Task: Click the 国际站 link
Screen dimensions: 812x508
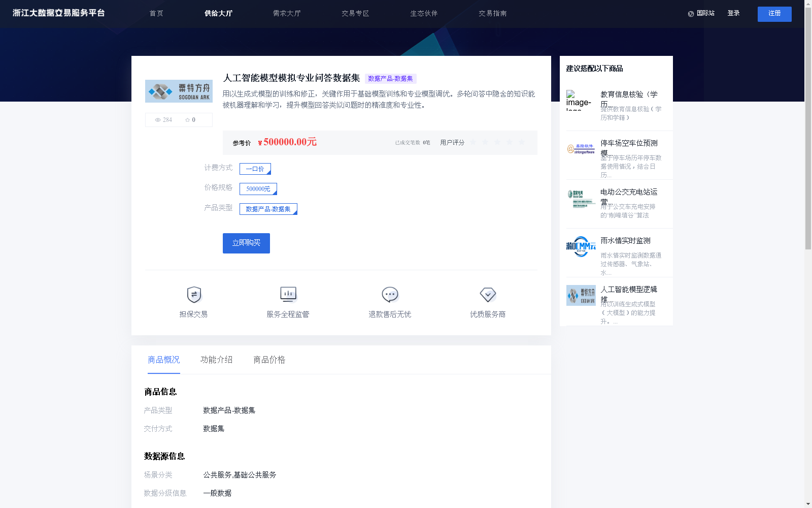Action: 705,13
